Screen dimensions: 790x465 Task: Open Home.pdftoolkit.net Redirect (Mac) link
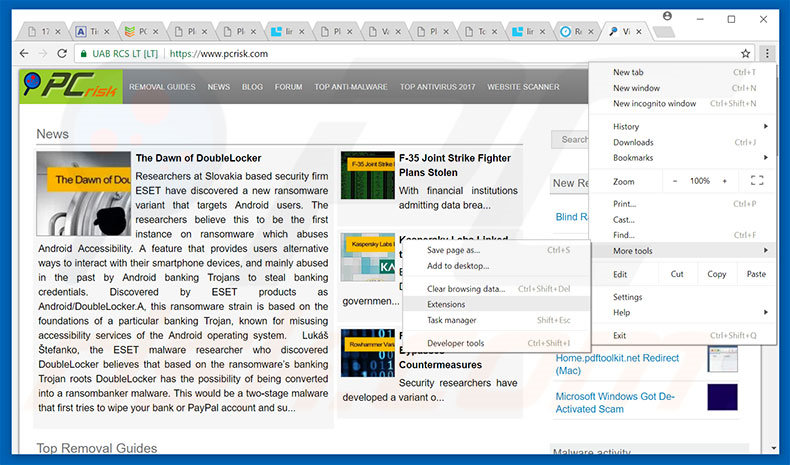[617, 364]
